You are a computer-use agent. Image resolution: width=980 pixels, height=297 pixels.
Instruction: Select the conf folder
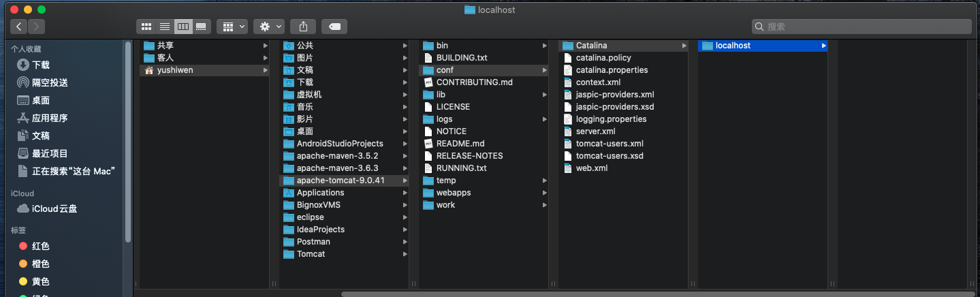[484, 70]
